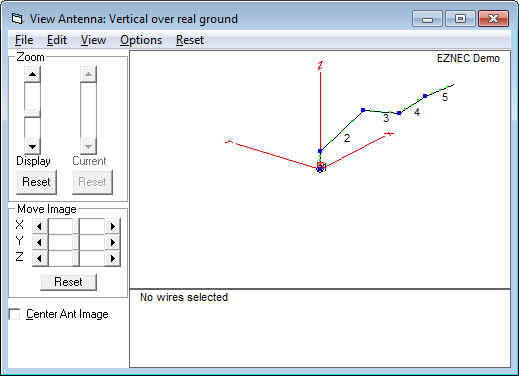
Task: Open the Edit menu
Action: [57, 40]
